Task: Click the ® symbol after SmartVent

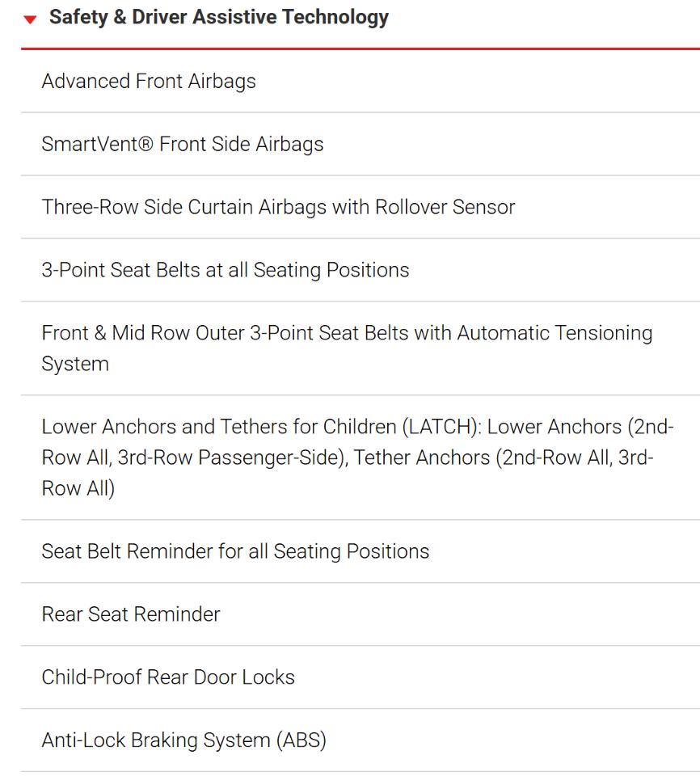Action: click(145, 144)
